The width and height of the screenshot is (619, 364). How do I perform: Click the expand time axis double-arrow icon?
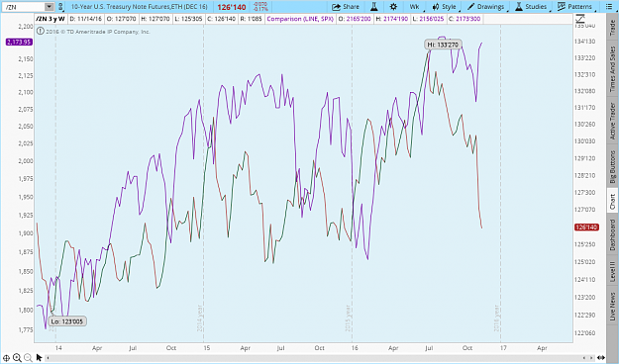601,358
